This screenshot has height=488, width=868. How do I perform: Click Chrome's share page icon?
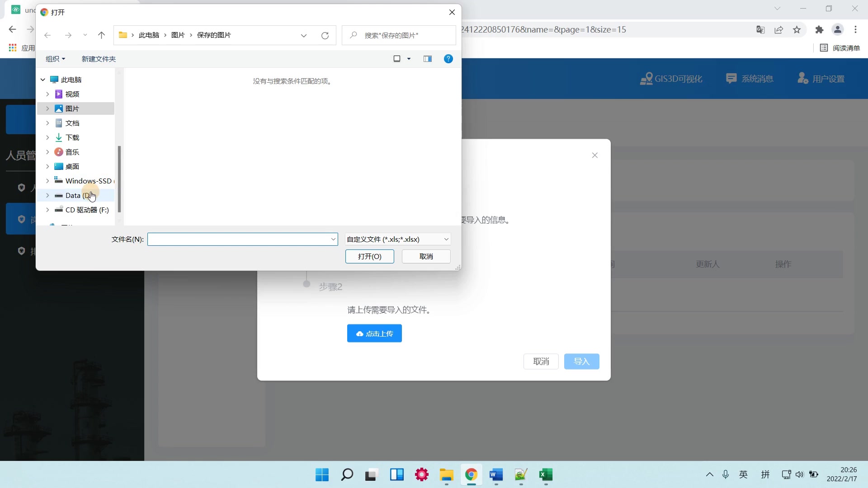coord(778,30)
